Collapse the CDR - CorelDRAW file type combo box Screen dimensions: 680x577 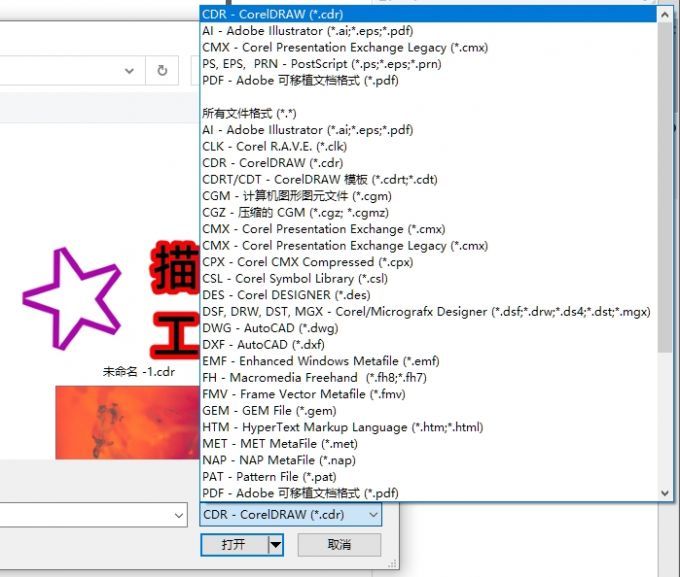point(291,515)
